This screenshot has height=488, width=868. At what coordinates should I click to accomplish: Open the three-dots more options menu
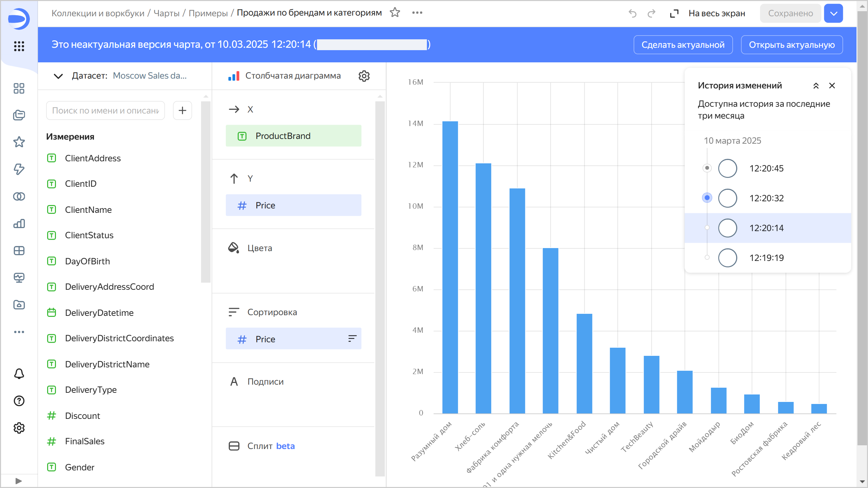417,13
